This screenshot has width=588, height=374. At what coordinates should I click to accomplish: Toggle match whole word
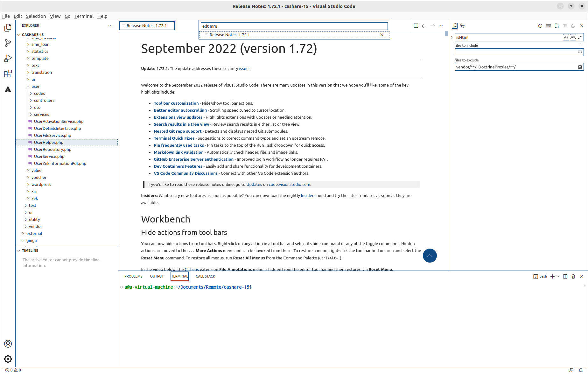[573, 37]
